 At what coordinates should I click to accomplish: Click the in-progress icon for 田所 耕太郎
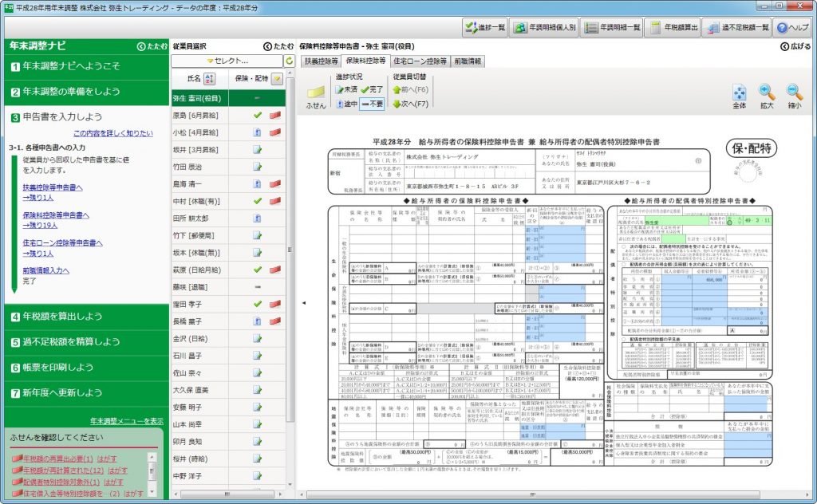(x=258, y=219)
